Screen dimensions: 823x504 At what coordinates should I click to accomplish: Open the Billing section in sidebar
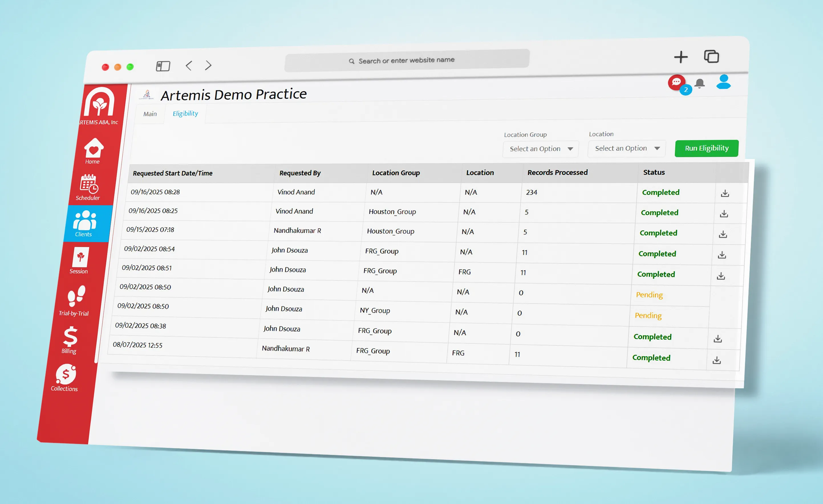70,340
